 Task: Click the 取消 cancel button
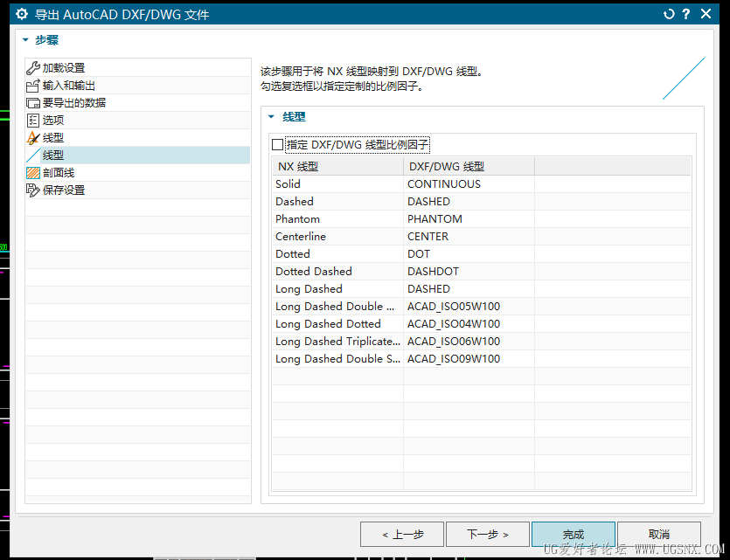coord(659,534)
